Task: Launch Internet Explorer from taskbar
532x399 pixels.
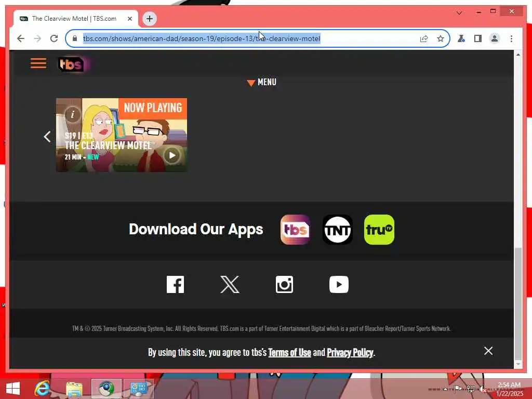Action: tap(43, 389)
